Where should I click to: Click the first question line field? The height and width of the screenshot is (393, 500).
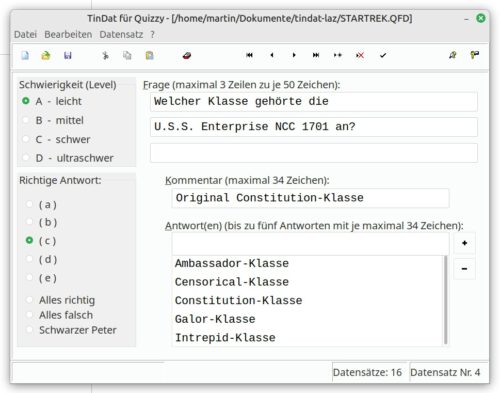[314, 102]
